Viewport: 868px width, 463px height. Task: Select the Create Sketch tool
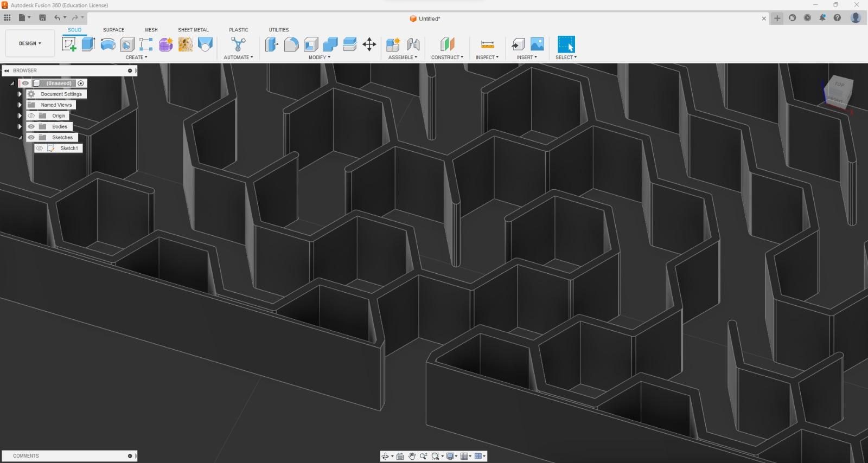click(69, 44)
